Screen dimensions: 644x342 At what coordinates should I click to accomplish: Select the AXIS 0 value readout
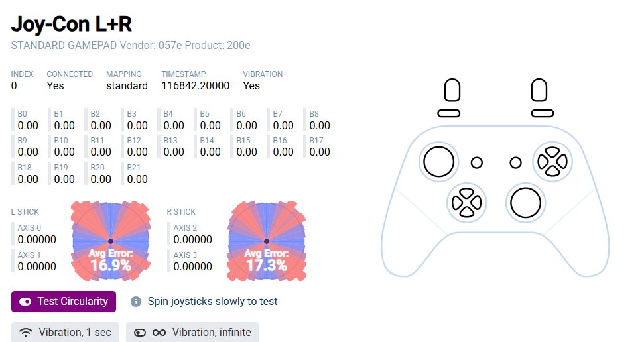36,240
